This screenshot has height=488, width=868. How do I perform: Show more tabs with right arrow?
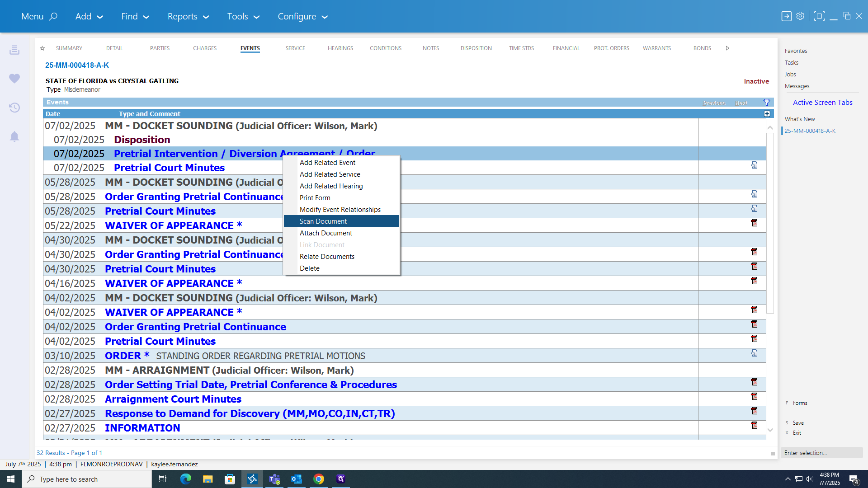click(x=727, y=48)
